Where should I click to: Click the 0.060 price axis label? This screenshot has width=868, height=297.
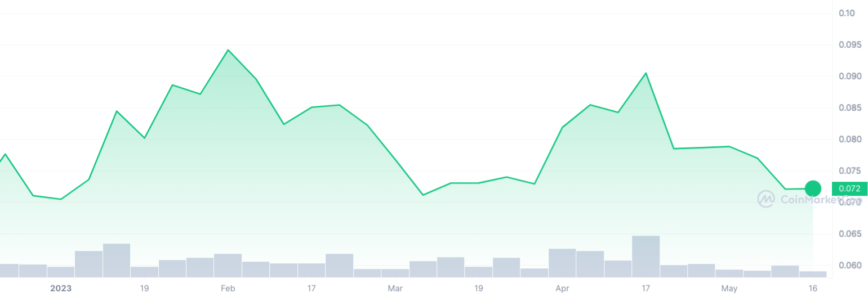pos(849,265)
